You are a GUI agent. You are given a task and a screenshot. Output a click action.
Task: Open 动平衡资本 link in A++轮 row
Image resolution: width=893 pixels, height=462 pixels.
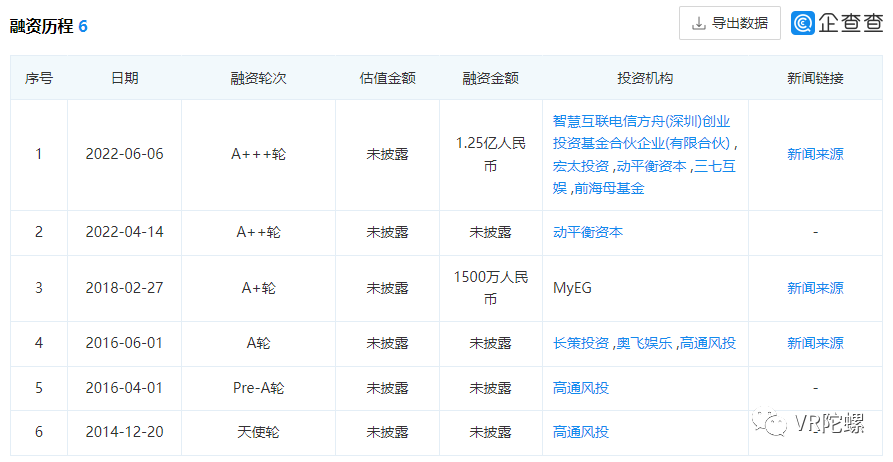click(588, 232)
